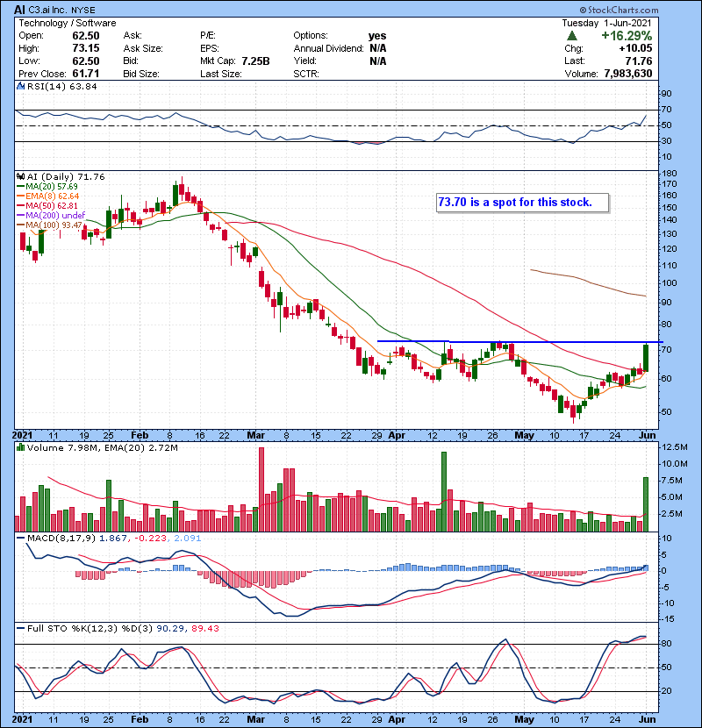Viewport: 702px width, 728px height.
Task: Click the Options value yes
Action: 377,36
